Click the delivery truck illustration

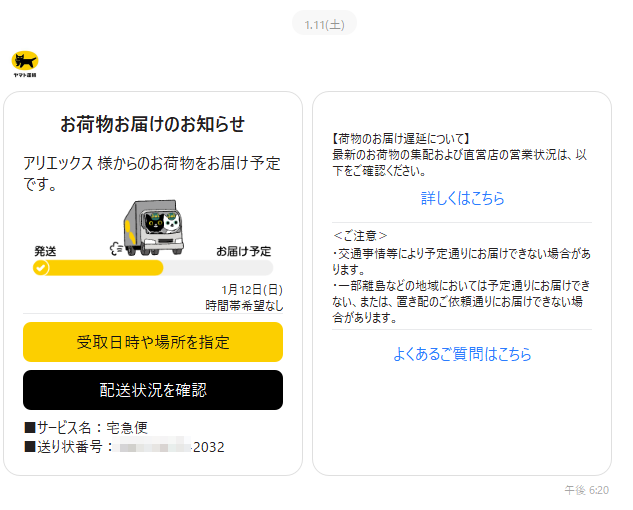pyautogui.click(x=148, y=228)
